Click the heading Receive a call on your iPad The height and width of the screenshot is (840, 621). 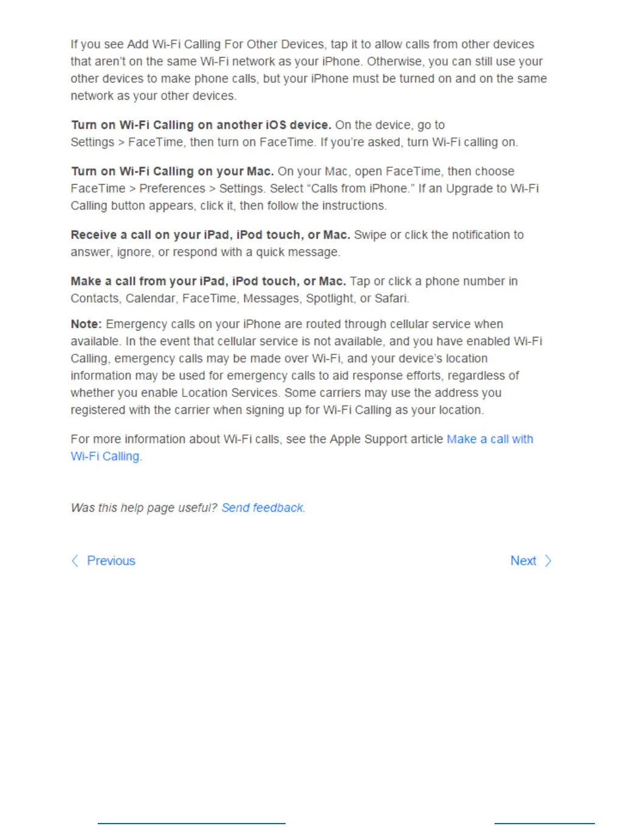point(210,235)
